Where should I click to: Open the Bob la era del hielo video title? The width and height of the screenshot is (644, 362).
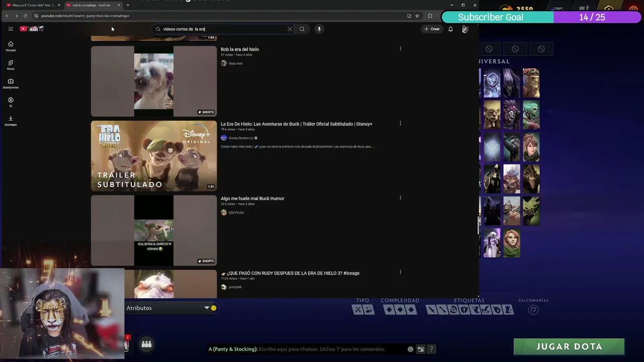(x=239, y=49)
